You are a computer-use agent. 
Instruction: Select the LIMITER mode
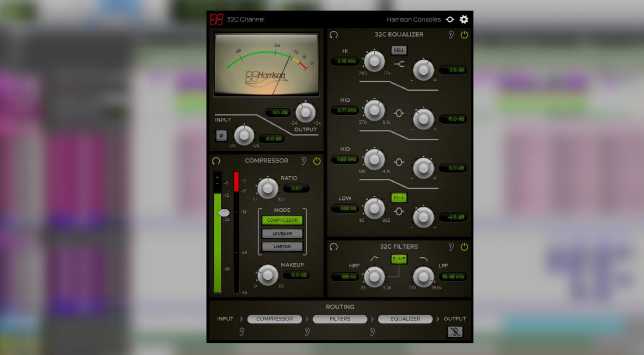pyautogui.click(x=282, y=246)
